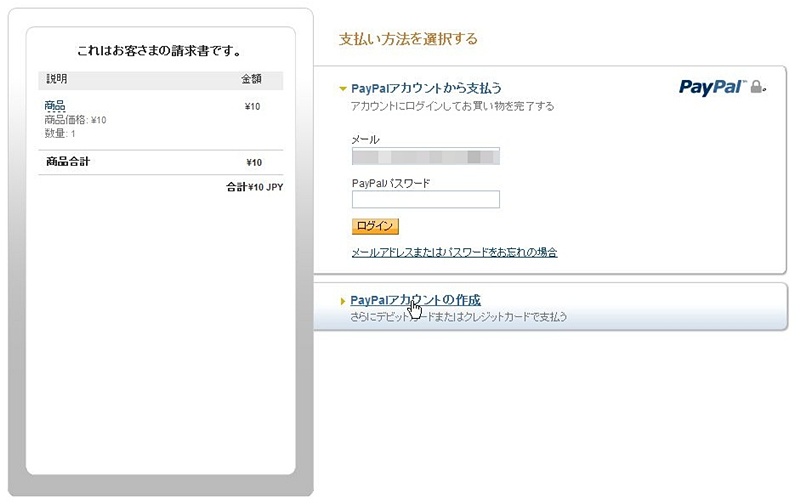The image size is (800, 504).
Task: Click the 商品価格: ¥10 detail line
Action: click(75, 120)
